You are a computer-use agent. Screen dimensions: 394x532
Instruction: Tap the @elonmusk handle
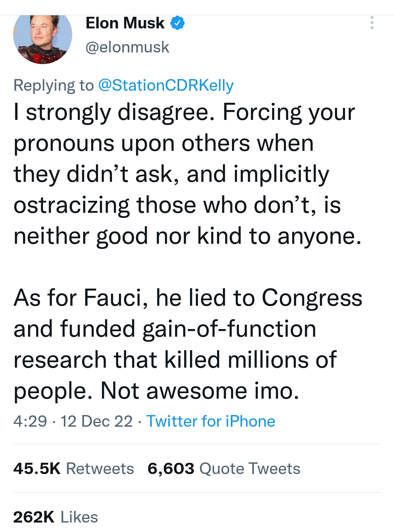(x=127, y=47)
